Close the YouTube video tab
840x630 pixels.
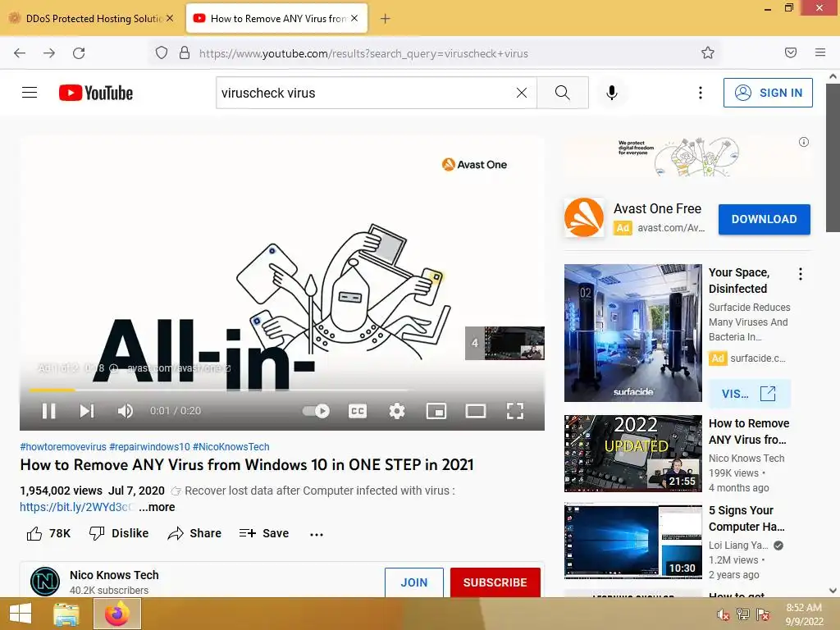354,18
